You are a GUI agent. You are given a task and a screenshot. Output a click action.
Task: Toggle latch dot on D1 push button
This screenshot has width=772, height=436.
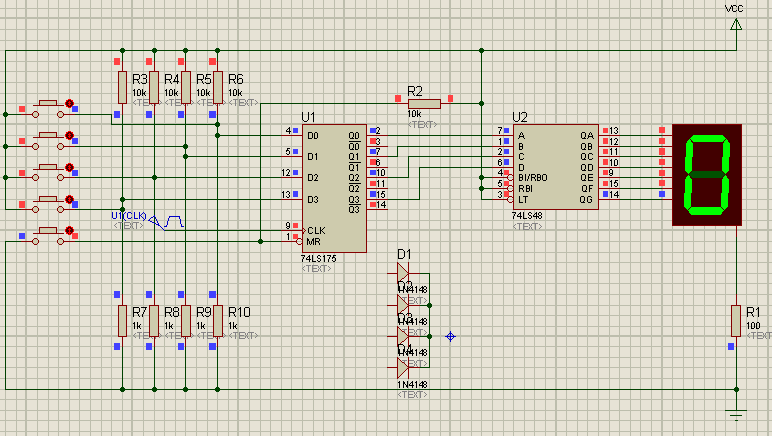point(69,135)
